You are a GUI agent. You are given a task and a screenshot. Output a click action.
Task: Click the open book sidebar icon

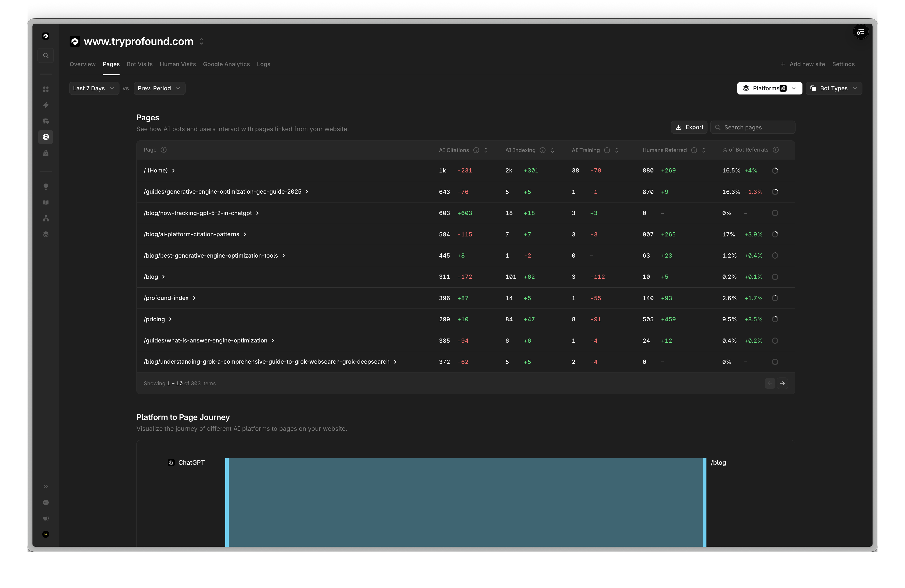point(46,202)
